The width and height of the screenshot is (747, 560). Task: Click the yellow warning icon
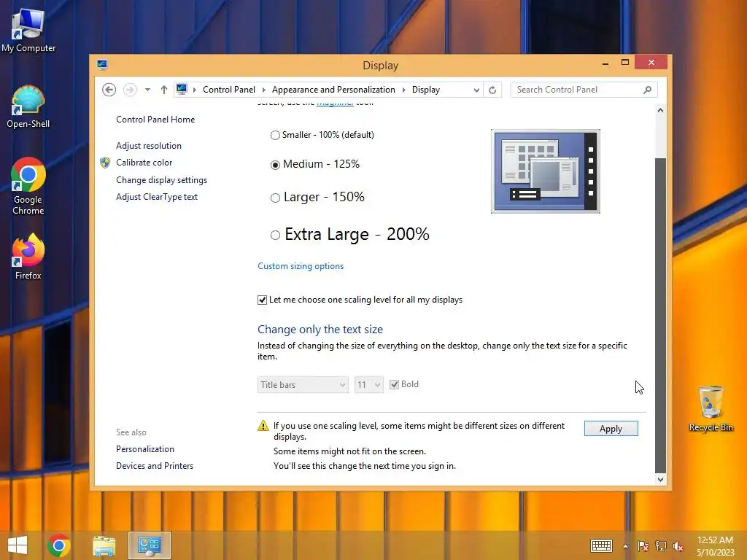click(x=263, y=426)
